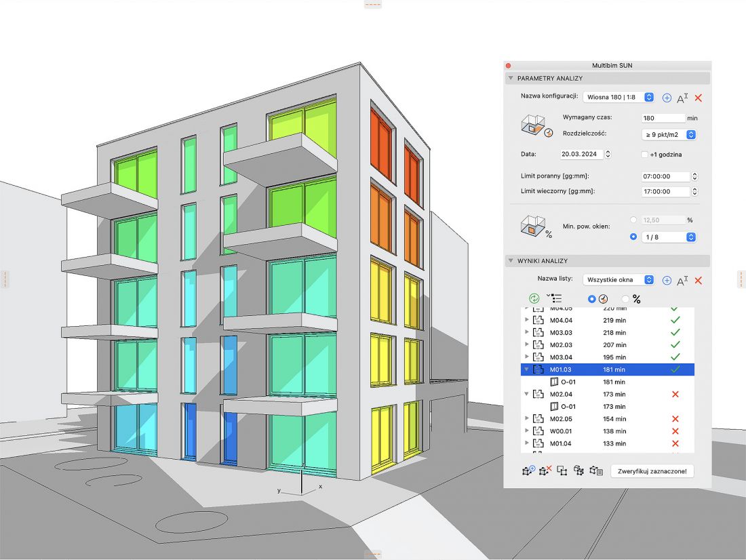Click the stacked cubes icon in bottom toolbar

[x=578, y=471]
